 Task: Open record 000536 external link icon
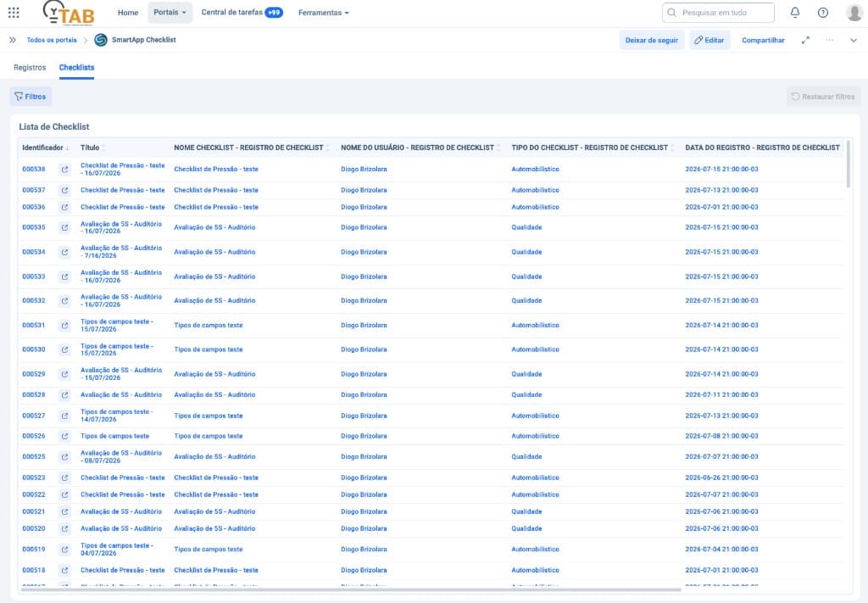pyautogui.click(x=64, y=207)
